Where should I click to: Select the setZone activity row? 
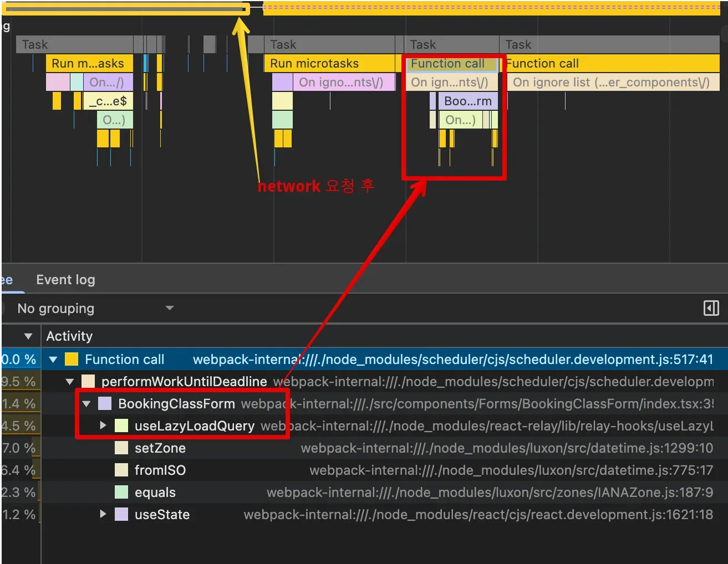[x=160, y=448]
